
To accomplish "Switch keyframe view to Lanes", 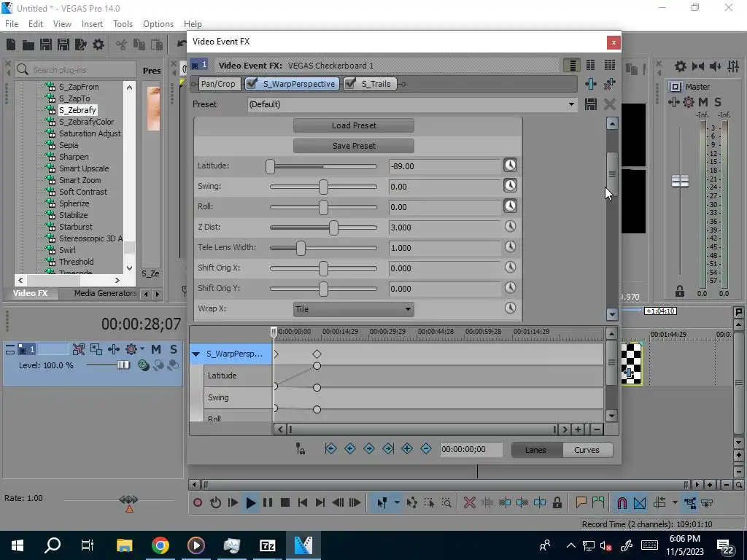I will pos(536,450).
